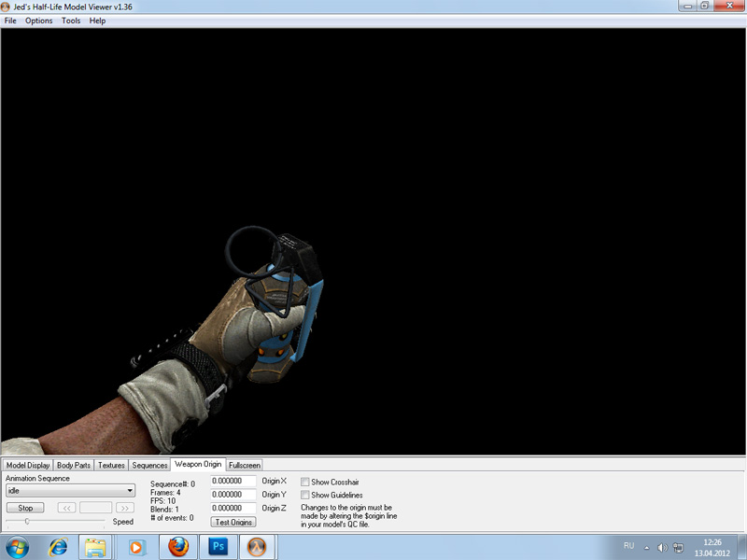This screenshot has height=560, width=747.
Task: Open the Tools menu
Action: 71,21
